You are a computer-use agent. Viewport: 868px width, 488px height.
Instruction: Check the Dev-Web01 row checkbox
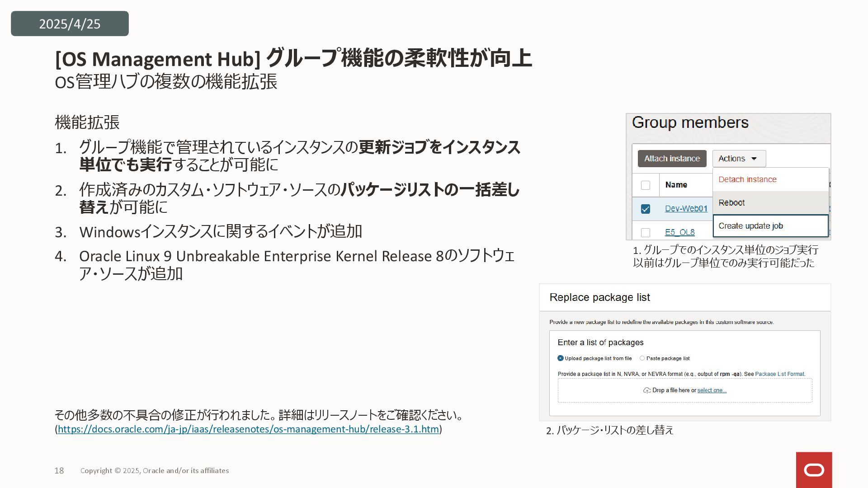[x=646, y=209]
